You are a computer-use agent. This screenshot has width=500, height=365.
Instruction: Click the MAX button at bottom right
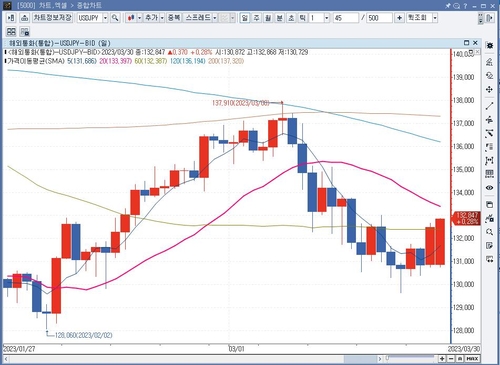click(x=473, y=359)
